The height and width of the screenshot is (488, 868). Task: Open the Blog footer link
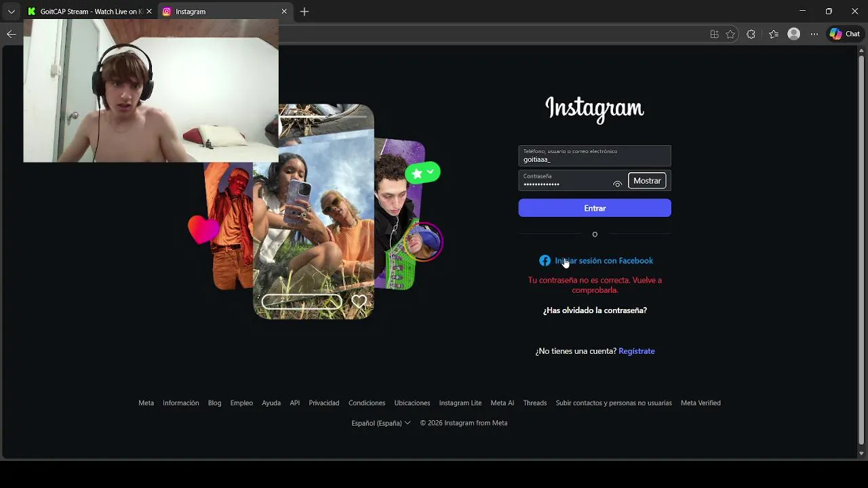[214, 403]
